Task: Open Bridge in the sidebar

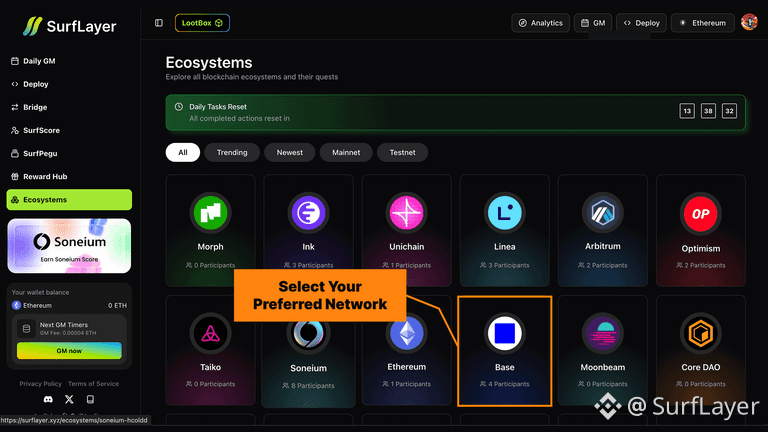Action: pos(69,107)
